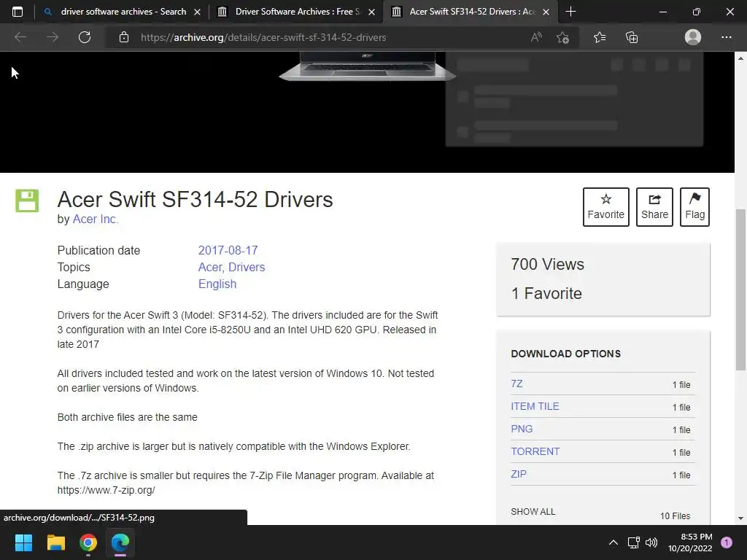
Task: Click the green software floppy disk icon
Action: (27, 201)
